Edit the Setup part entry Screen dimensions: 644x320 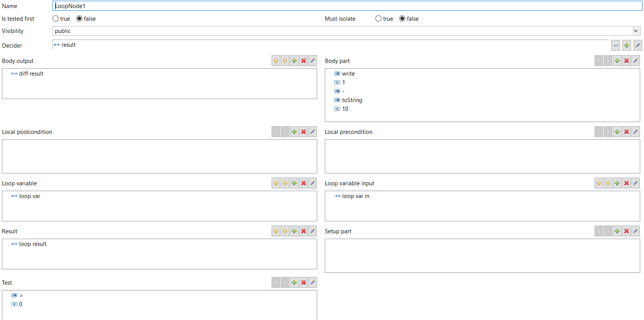pos(636,231)
